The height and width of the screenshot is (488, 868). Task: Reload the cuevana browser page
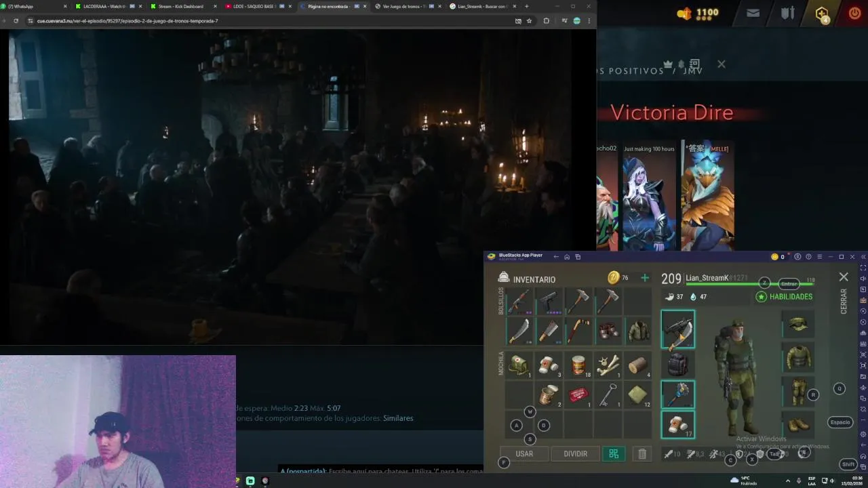coord(16,21)
